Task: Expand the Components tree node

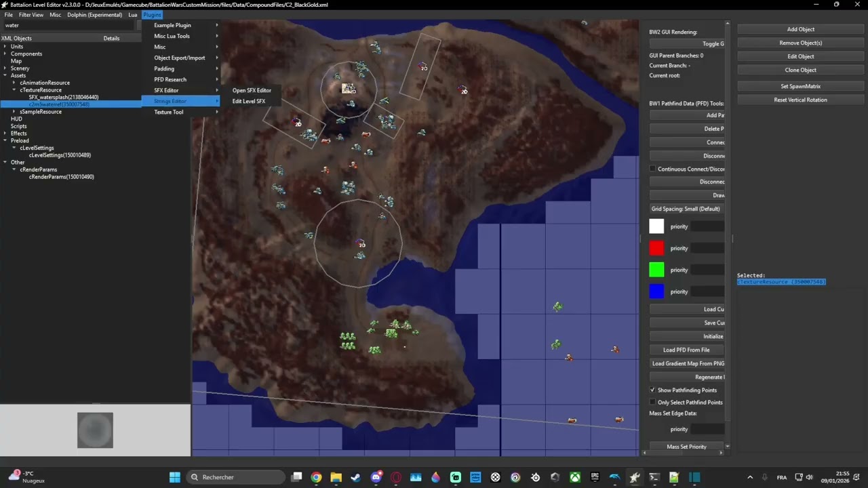Action: [5, 54]
